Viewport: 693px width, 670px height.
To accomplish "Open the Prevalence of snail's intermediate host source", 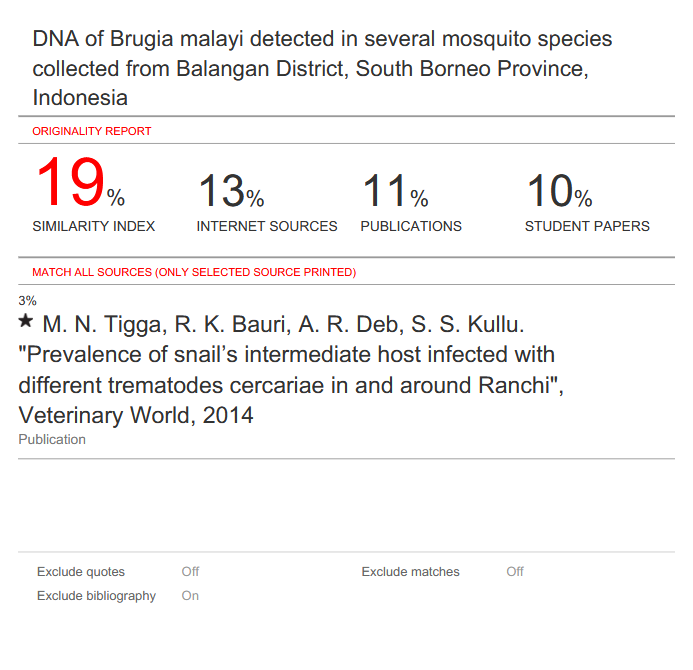I will coord(291,369).
